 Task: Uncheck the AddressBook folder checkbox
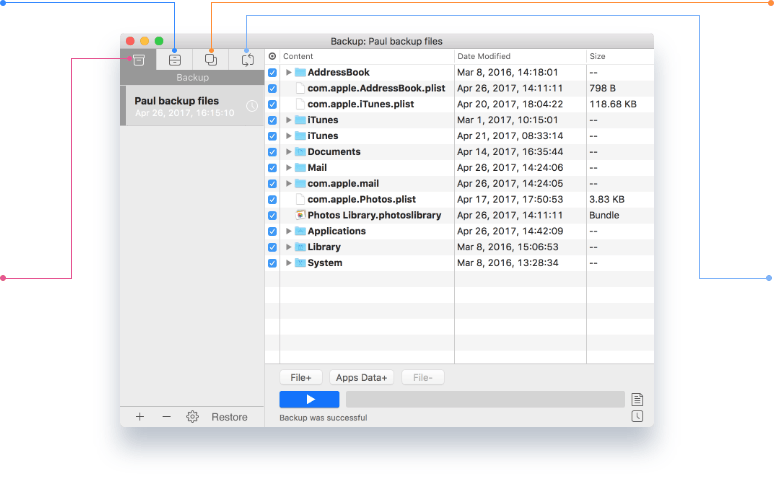(272, 73)
